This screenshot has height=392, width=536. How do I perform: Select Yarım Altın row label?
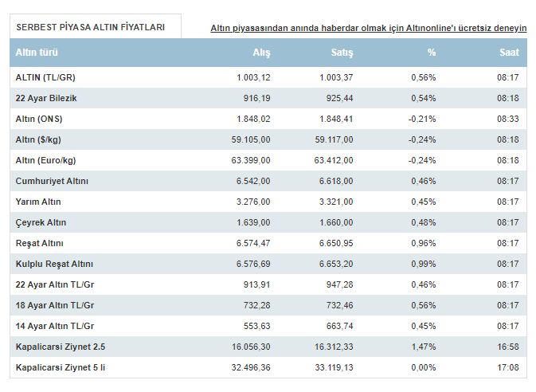[38, 202]
